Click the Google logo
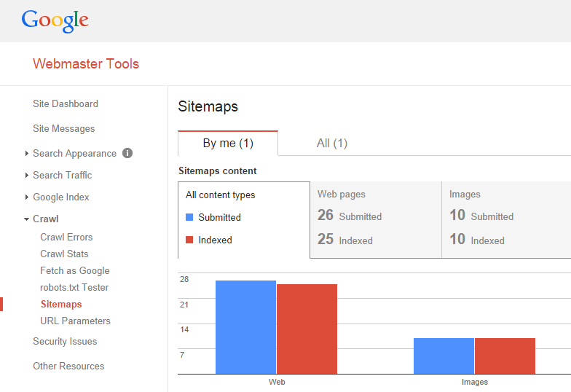Screen dimensions: 571x392 pyautogui.click(x=55, y=20)
